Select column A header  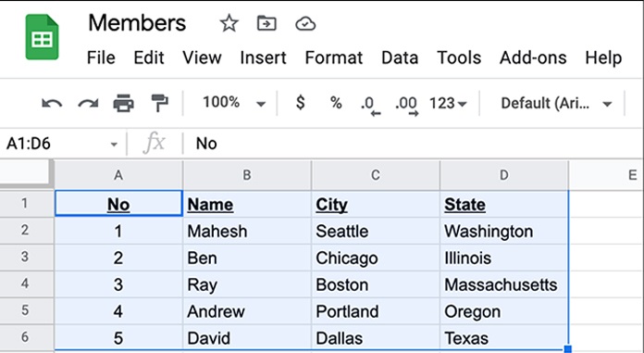(x=118, y=175)
